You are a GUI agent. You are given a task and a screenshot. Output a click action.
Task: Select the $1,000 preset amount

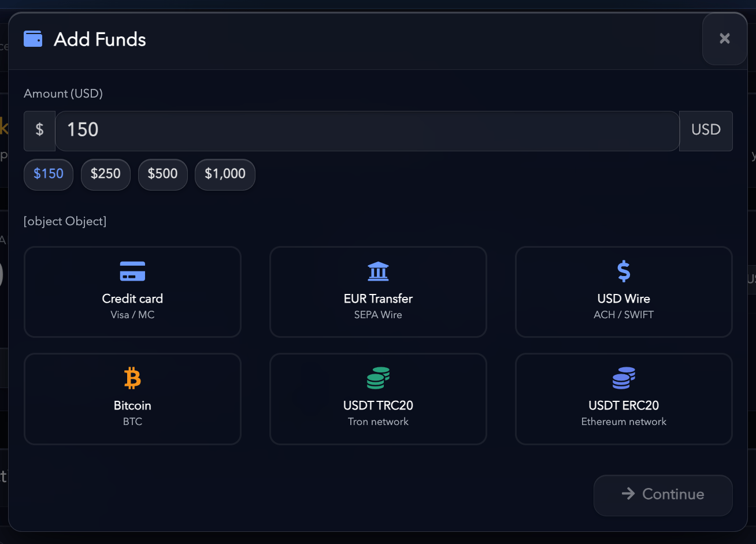(x=225, y=174)
